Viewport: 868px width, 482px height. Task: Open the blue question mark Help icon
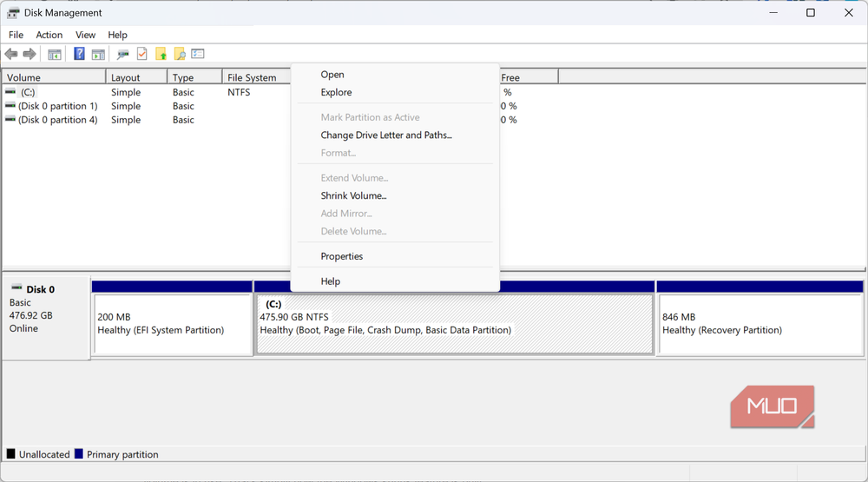pyautogui.click(x=79, y=54)
